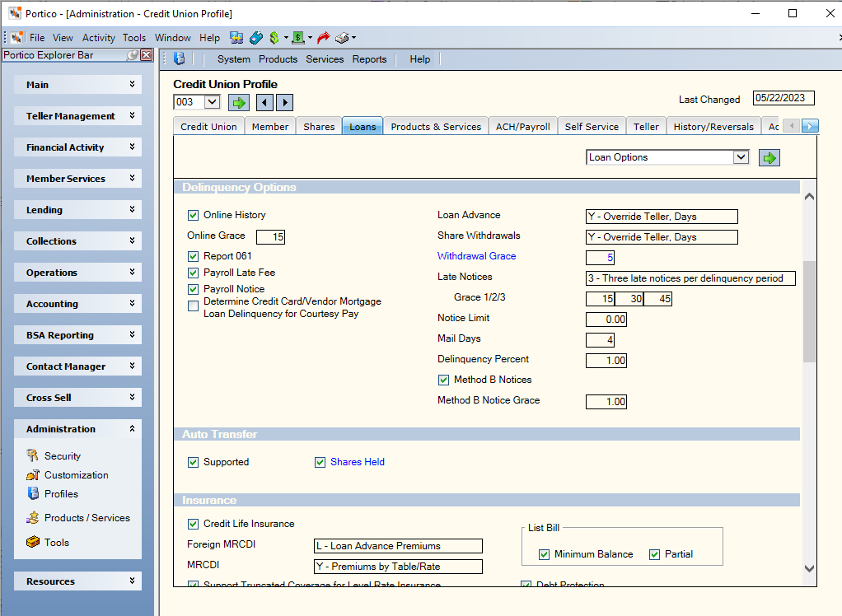842x616 pixels.
Task: Click the Shares Held link
Action: click(357, 462)
